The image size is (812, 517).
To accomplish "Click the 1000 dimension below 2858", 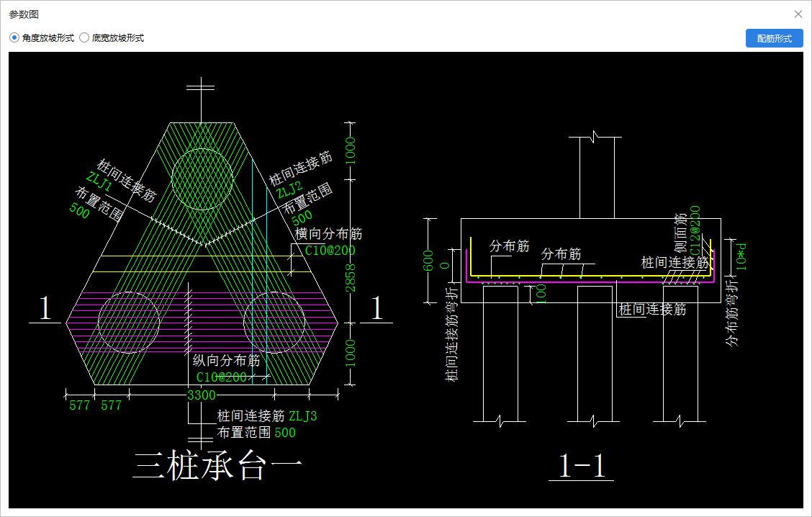I will coord(351,354).
